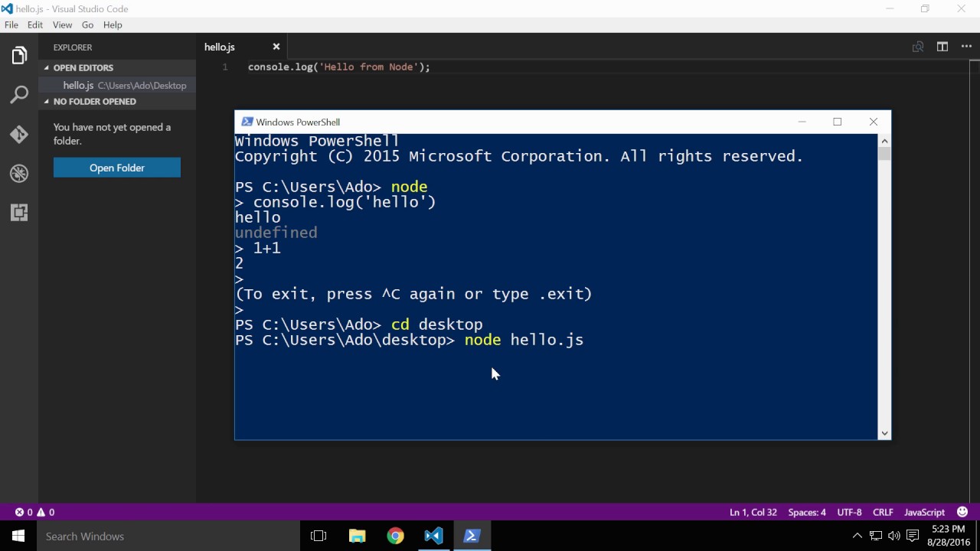
Task: Click the open changes icon in editor toolbar
Action: 918,47
